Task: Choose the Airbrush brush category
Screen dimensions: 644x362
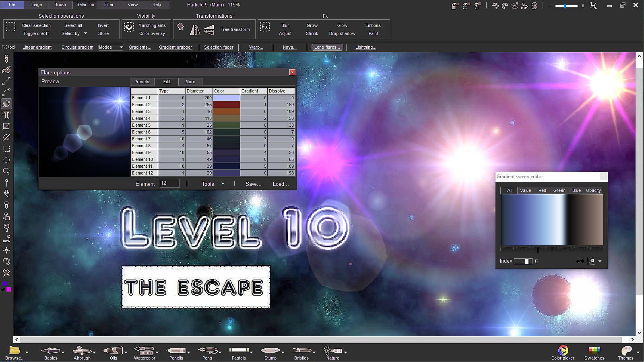Action: point(82,351)
